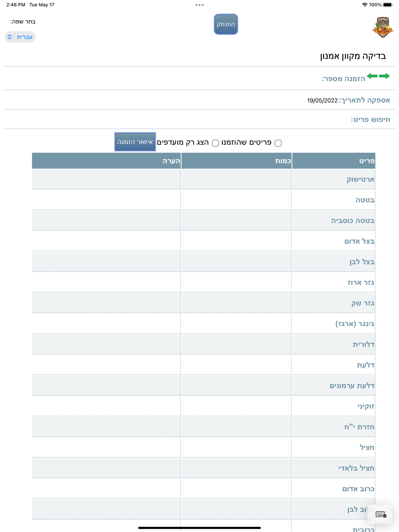Select the חציל בלאדי item

tap(356, 468)
